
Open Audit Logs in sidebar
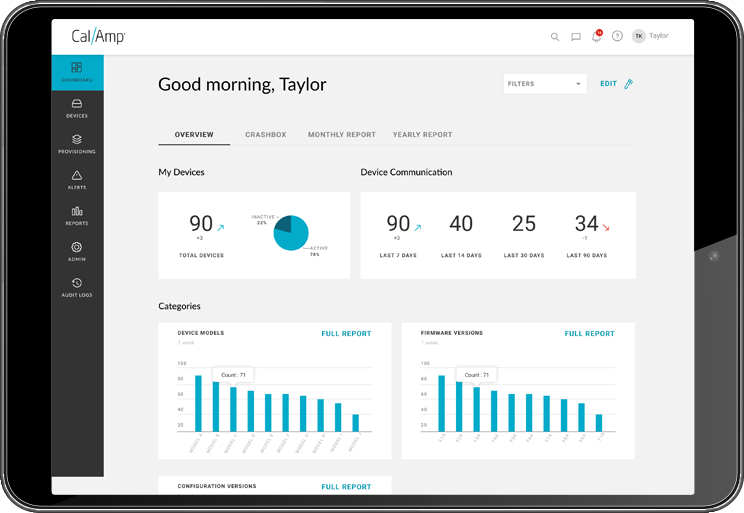[77, 287]
